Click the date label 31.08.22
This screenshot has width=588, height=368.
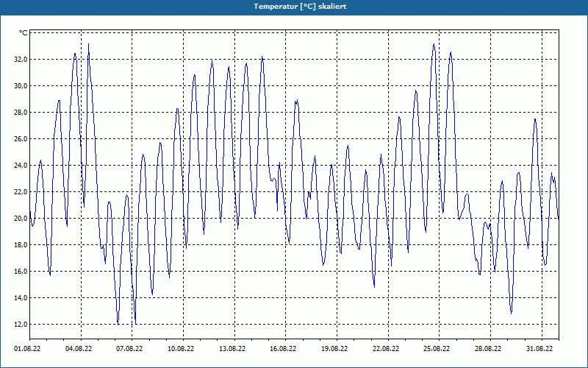coord(539,349)
